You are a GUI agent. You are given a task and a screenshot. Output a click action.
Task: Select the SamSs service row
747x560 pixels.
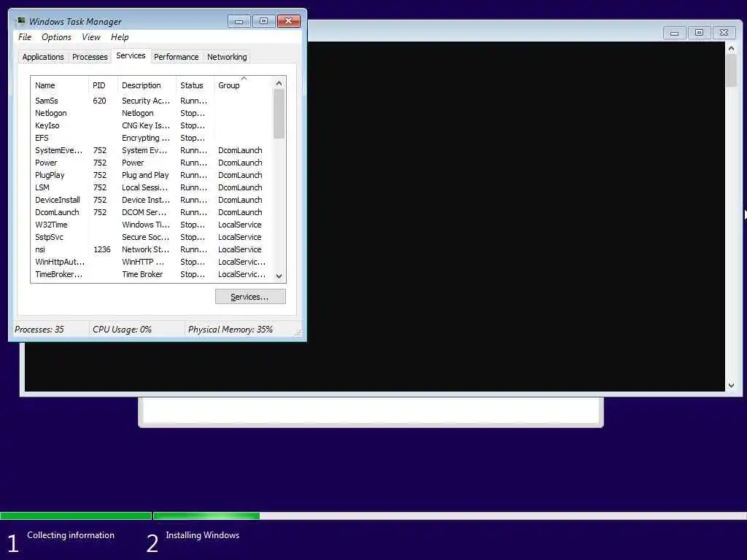click(x=152, y=101)
